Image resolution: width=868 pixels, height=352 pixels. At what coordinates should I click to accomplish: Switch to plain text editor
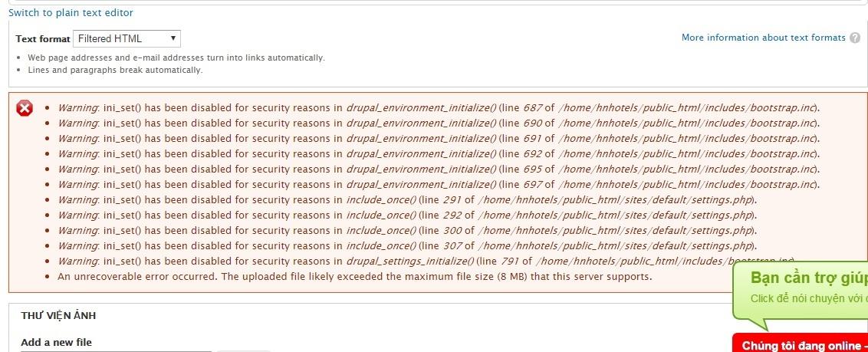[71, 12]
